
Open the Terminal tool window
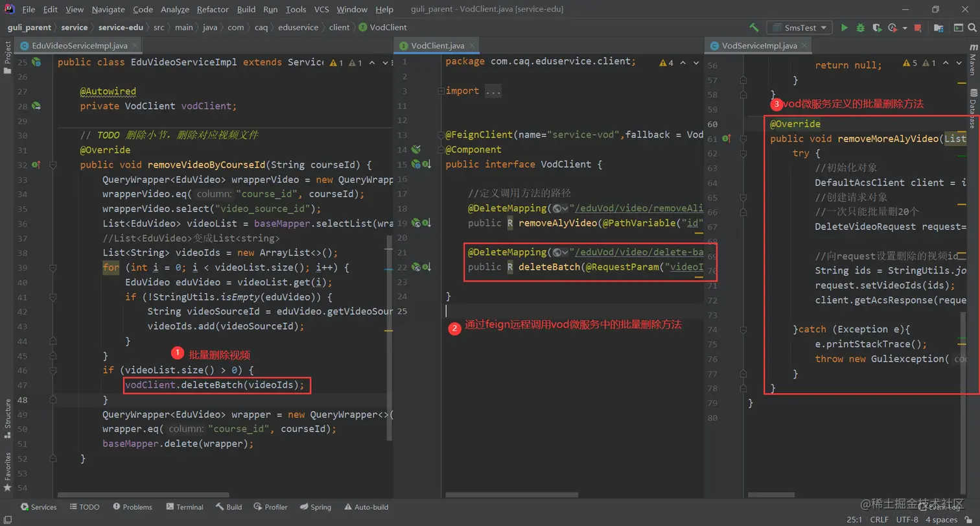184,507
